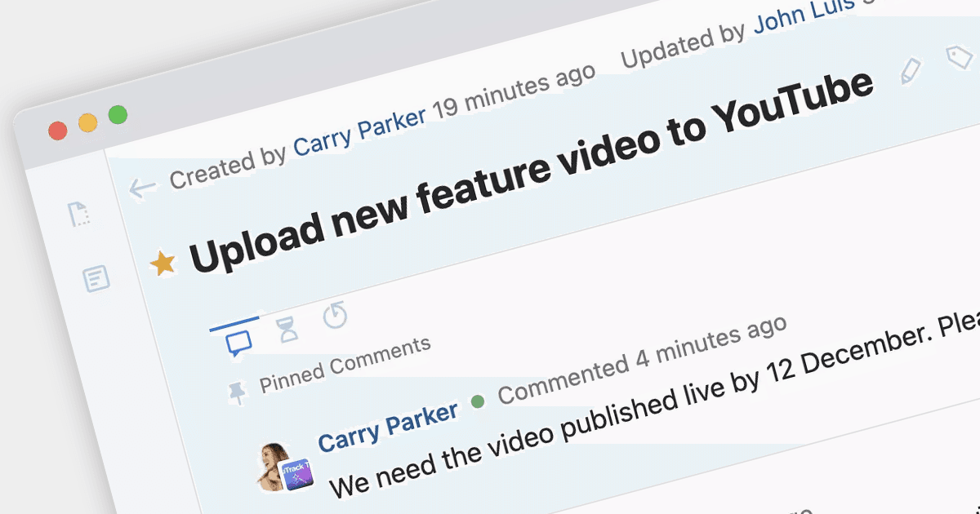Click the tag label icon
This screenshot has width=980, height=514.
(x=961, y=57)
